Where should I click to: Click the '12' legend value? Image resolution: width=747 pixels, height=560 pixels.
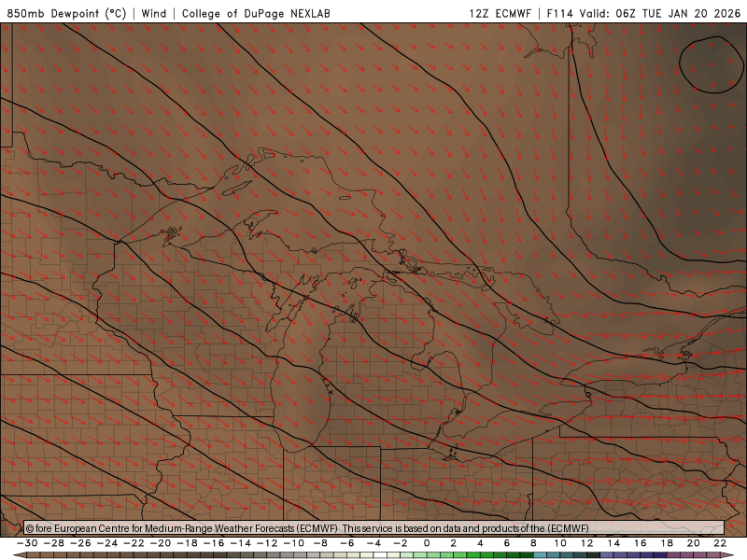point(587,543)
